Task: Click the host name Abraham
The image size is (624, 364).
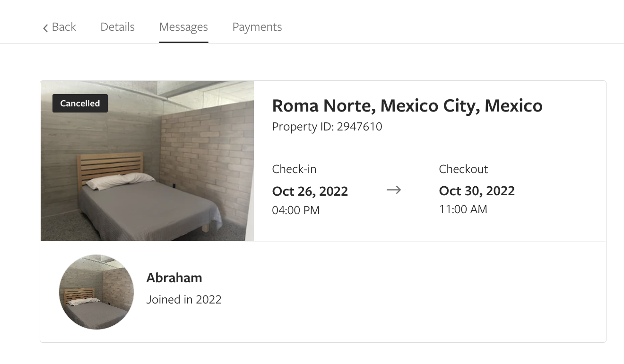Action: [174, 277]
